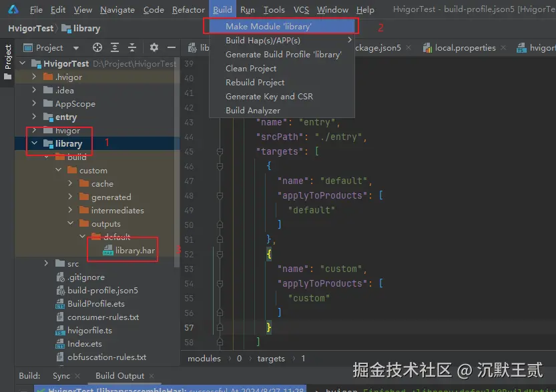Image resolution: width=556 pixels, height=392 pixels.
Task: Click fold marker on line 45
Action: pyautogui.click(x=220, y=151)
